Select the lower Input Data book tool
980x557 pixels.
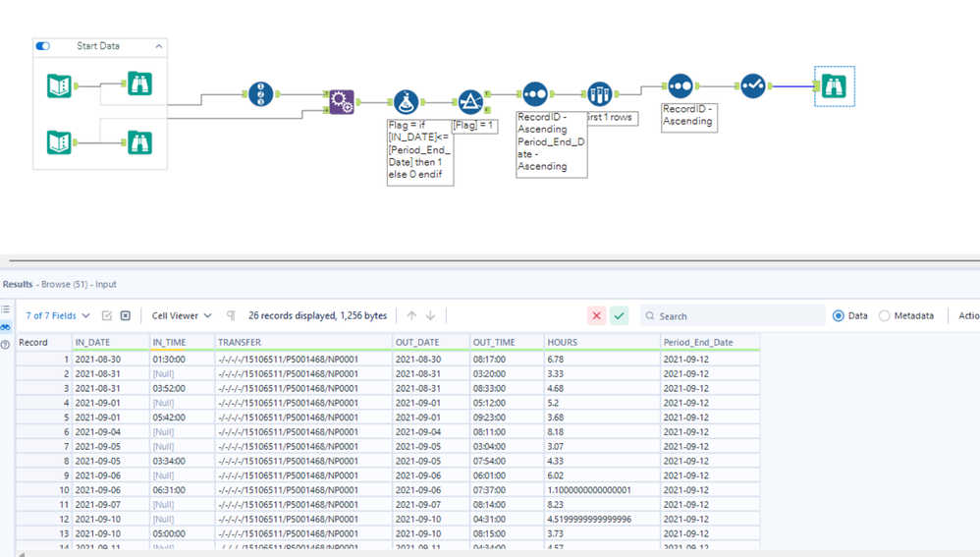click(x=59, y=141)
